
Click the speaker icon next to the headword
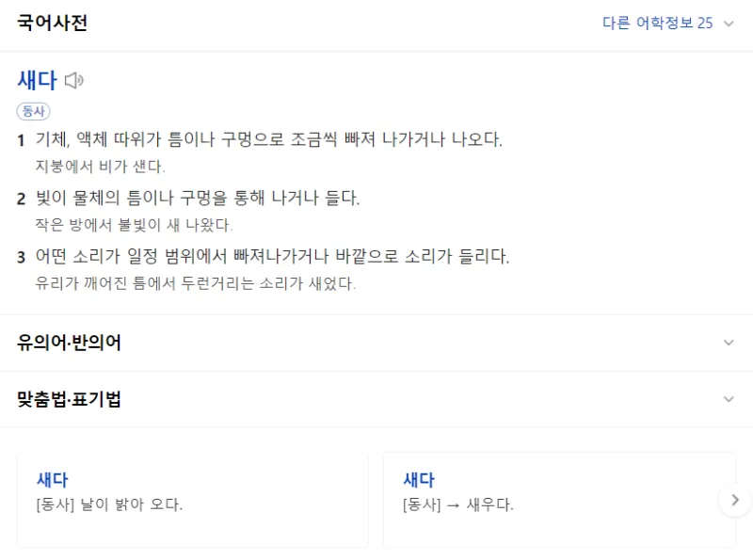[x=75, y=80]
